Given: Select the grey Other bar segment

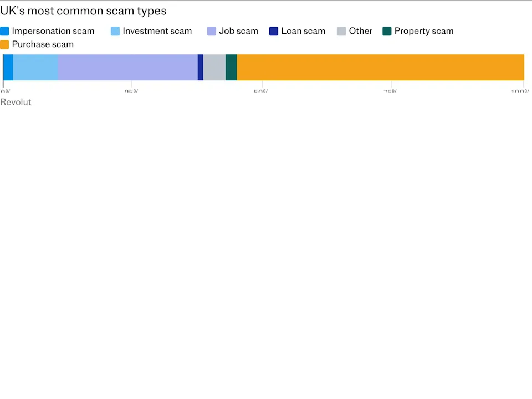Looking at the screenshot, I should tap(214, 67).
